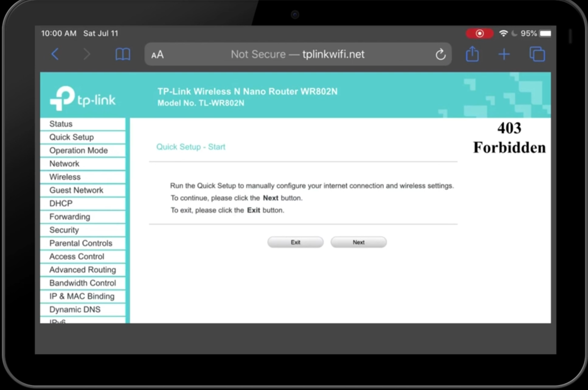Open Guest Network settings
The width and height of the screenshot is (588, 390).
(x=76, y=190)
